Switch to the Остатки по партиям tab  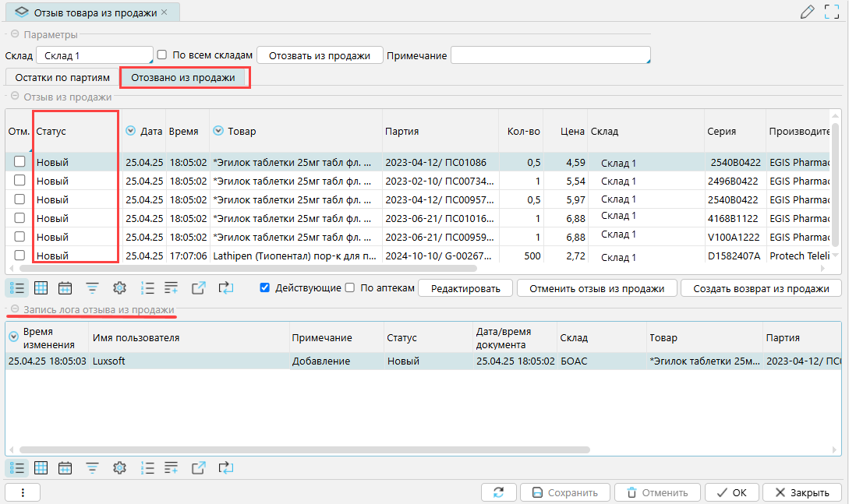click(x=62, y=78)
